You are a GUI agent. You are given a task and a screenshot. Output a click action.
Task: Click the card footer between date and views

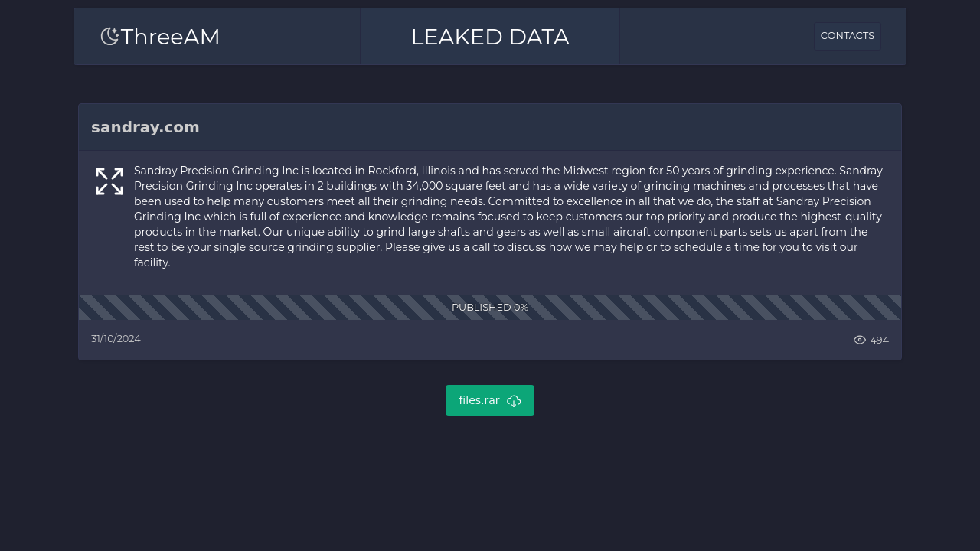pyautogui.click(x=490, y=340)
